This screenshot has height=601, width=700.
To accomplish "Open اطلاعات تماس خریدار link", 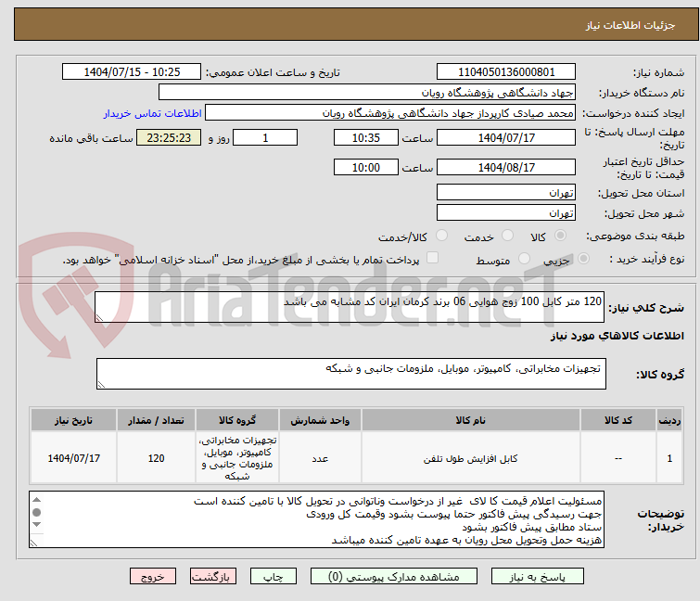I will pyautogui.click(x=152, y=113).
